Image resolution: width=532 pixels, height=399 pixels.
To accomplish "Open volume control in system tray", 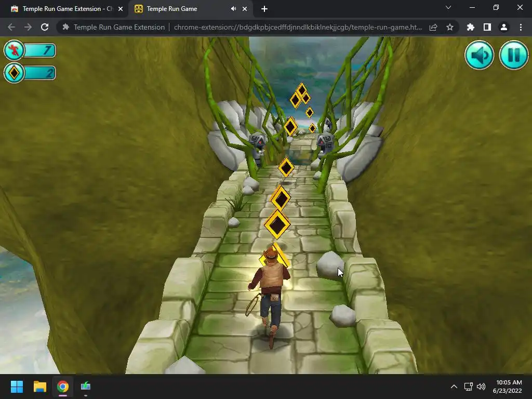I will tap(481, 387).
